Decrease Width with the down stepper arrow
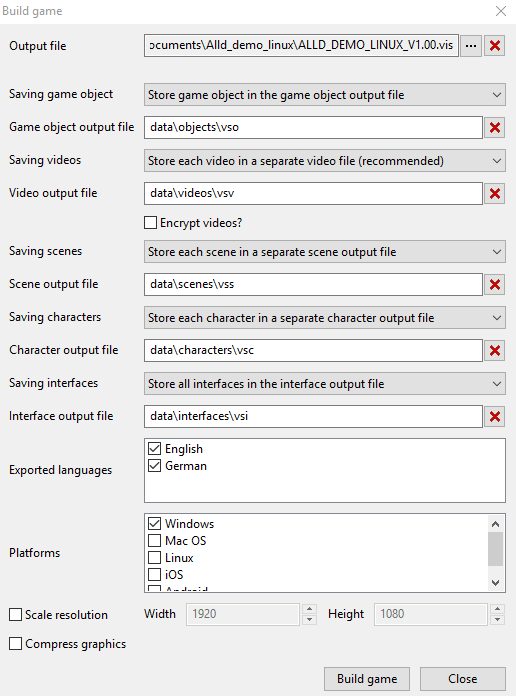This screenshot has height=696, width=516. click(x=310, y=620)
